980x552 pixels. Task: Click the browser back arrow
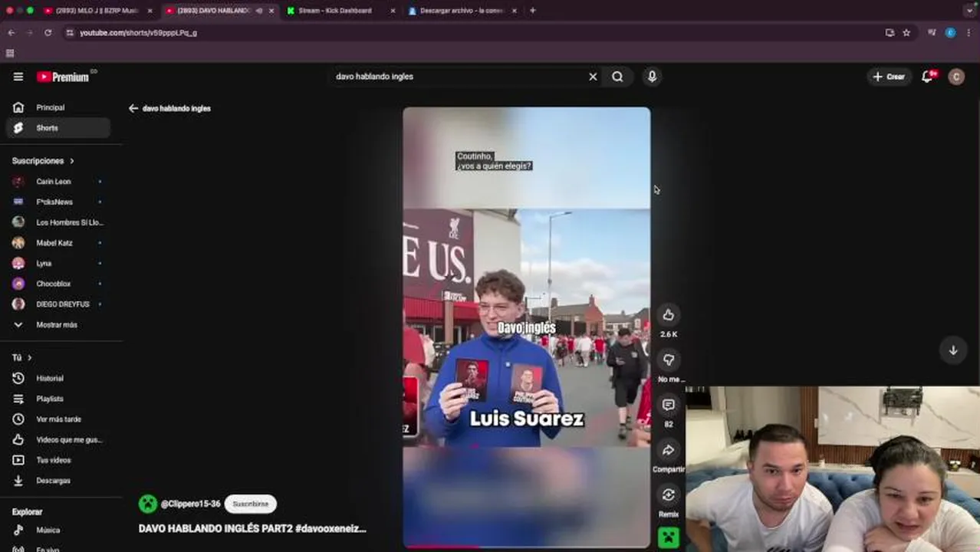pyautogui.click(x=11, y=33)
